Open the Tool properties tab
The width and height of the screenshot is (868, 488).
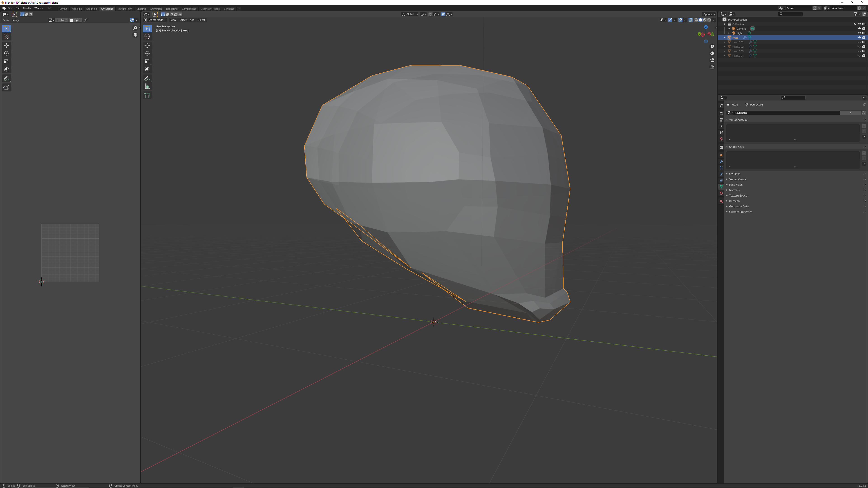721,106
